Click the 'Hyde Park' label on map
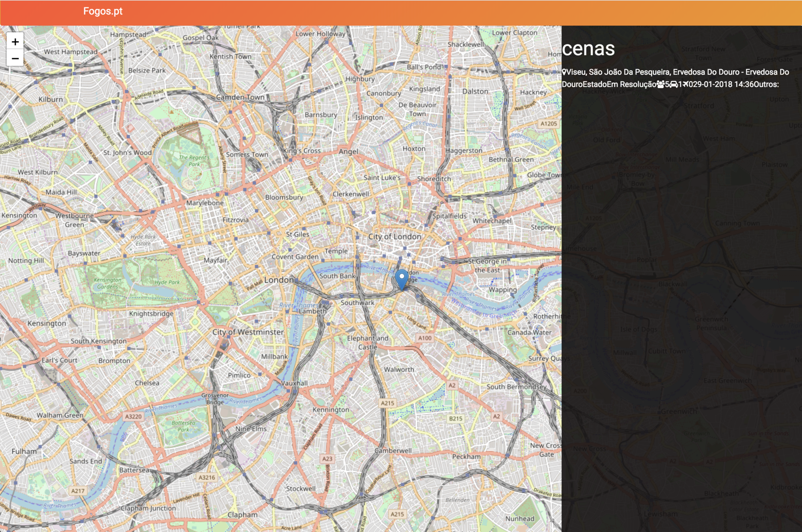 167,282
